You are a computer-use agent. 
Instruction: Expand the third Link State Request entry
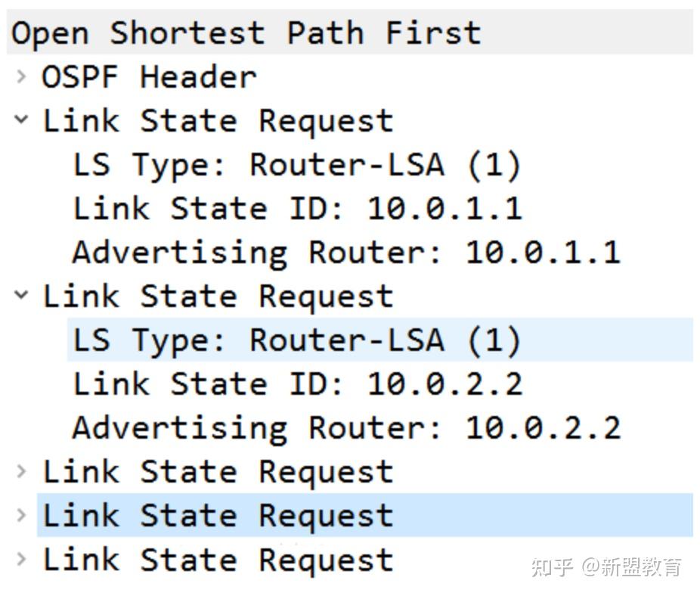click(20, 471)
